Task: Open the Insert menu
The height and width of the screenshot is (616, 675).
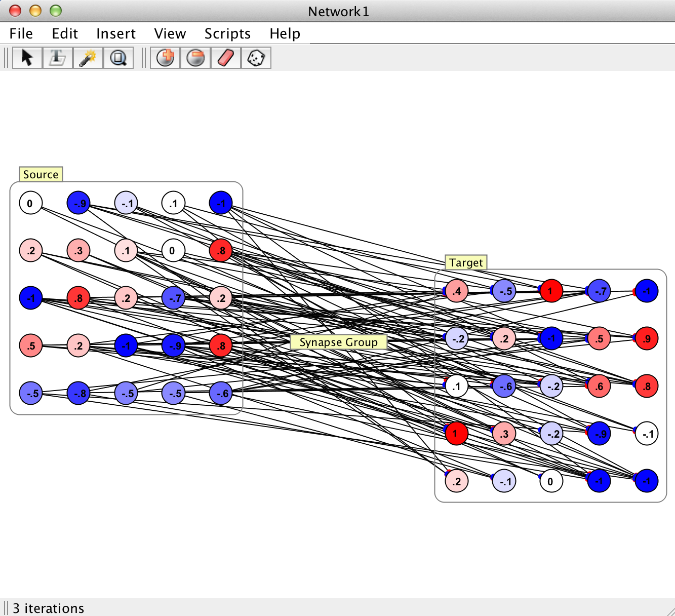Action: pyautogui.click(x=116, y=33)
